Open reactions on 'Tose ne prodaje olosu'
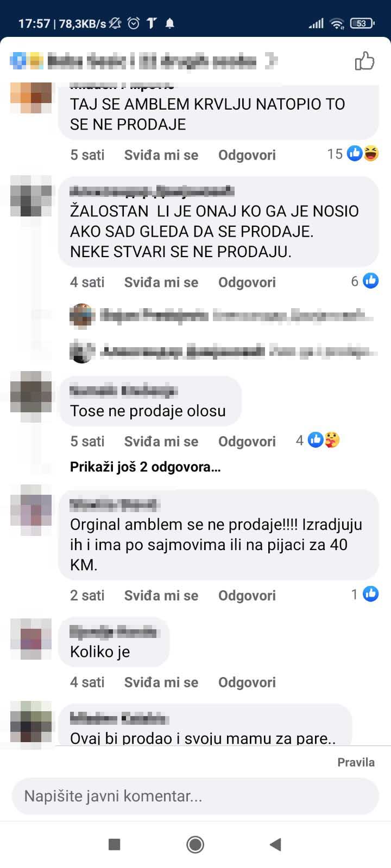The width and height of the screenshot is (391, 868). pyautogui.click(x=318, y=440)
